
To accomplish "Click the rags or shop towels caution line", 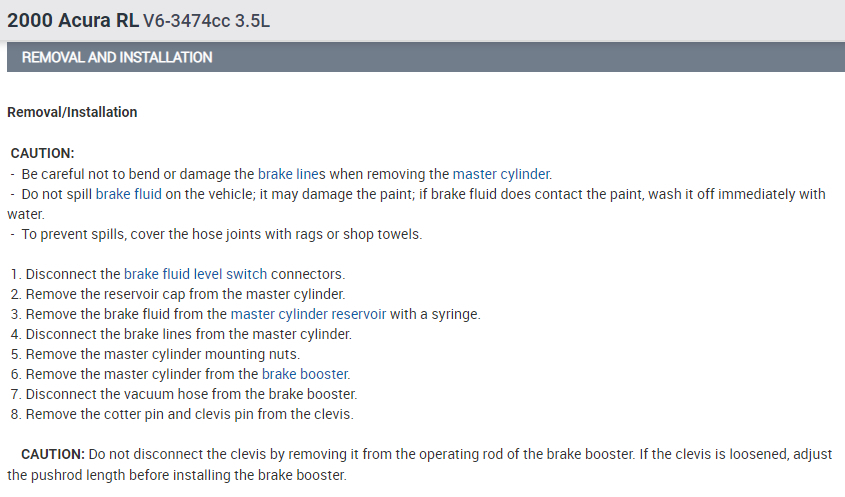I will tap(220, 234).
